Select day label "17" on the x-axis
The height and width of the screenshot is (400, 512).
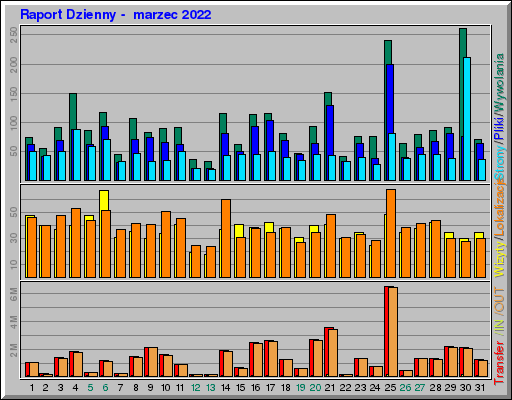270,388
